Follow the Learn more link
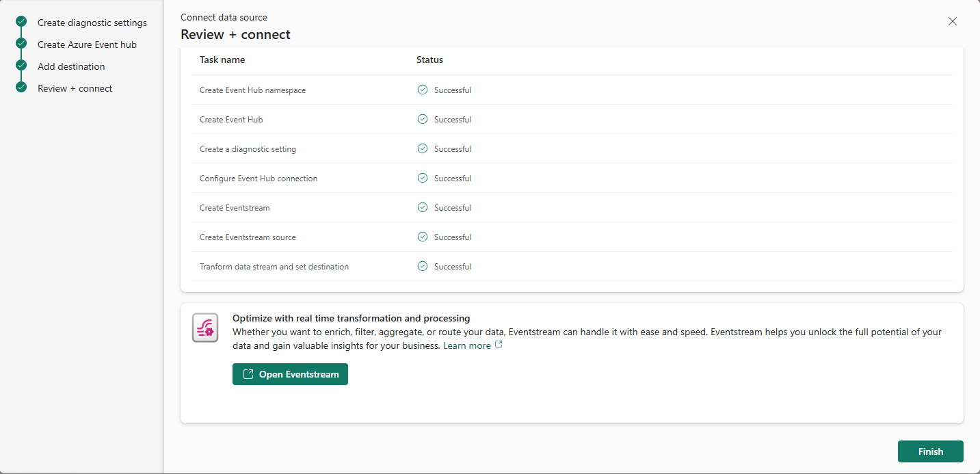Screen dimensions: 980x474 coord(466,345)
